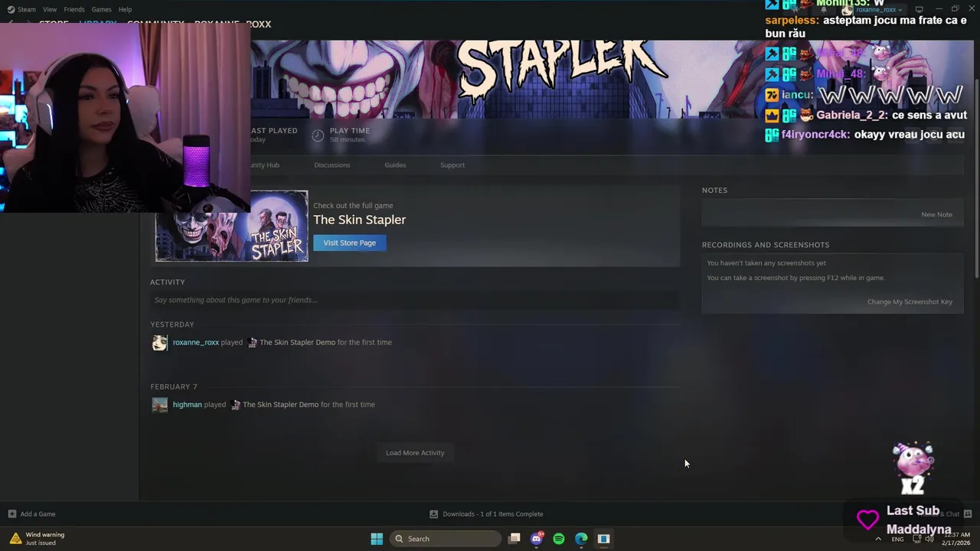Image resolution: width=980 pixels, height=551 pixels.
Task: Click The Skin Stapler game thumbnail
Action: [x=231, y=226]
